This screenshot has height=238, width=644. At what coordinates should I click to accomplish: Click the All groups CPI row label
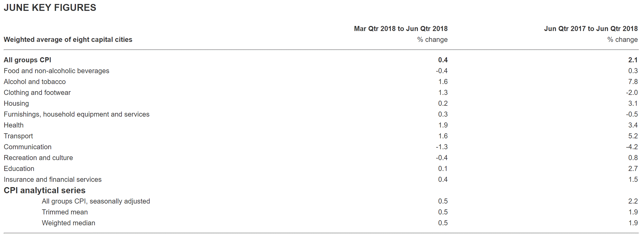(x=28, y=60)
